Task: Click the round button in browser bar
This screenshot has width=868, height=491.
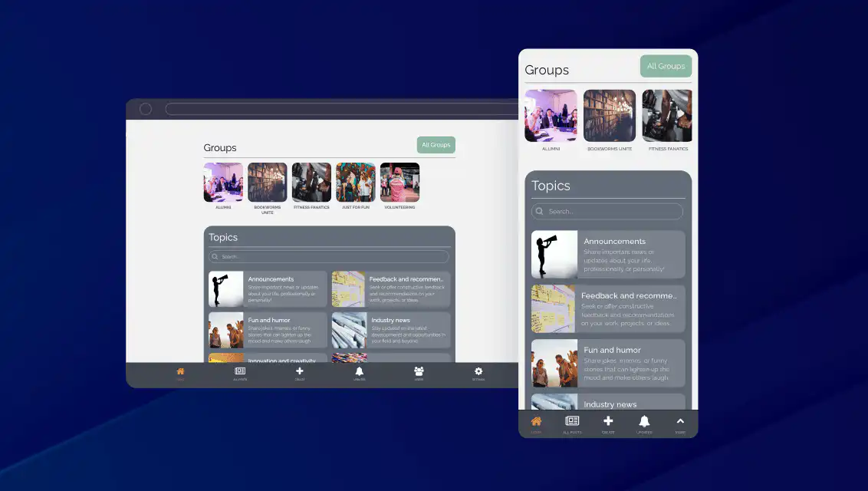Action: [x=146, y=109]
